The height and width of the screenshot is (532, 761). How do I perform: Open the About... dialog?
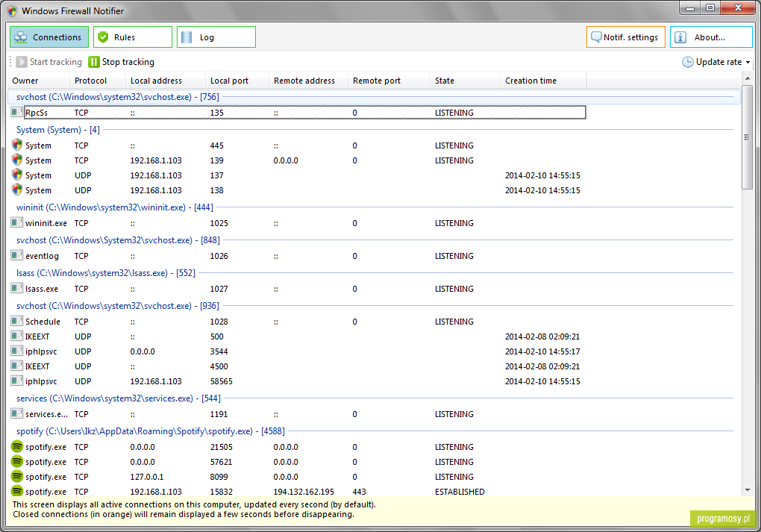pos(711,37)
